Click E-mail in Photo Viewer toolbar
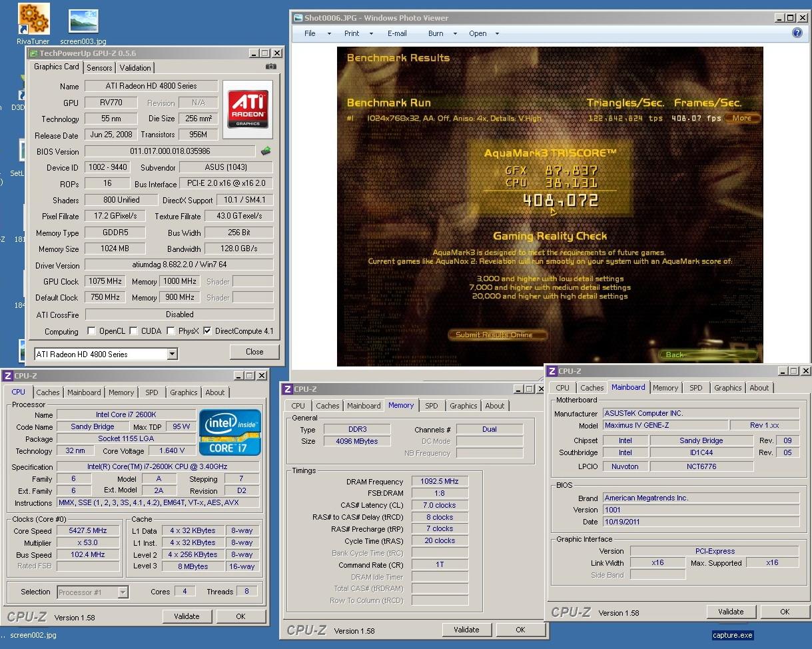 click(x=397, y=33)
